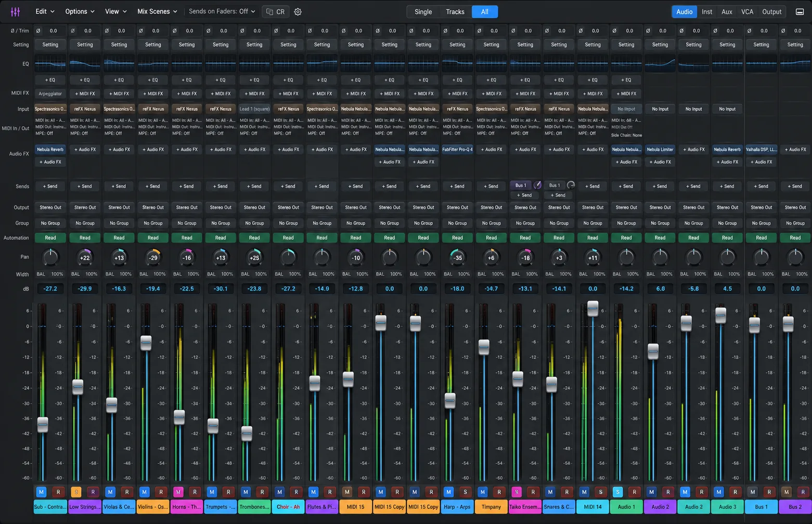
Task: Open Read automation menu on Flutes channel
Action: pos(322,238)
